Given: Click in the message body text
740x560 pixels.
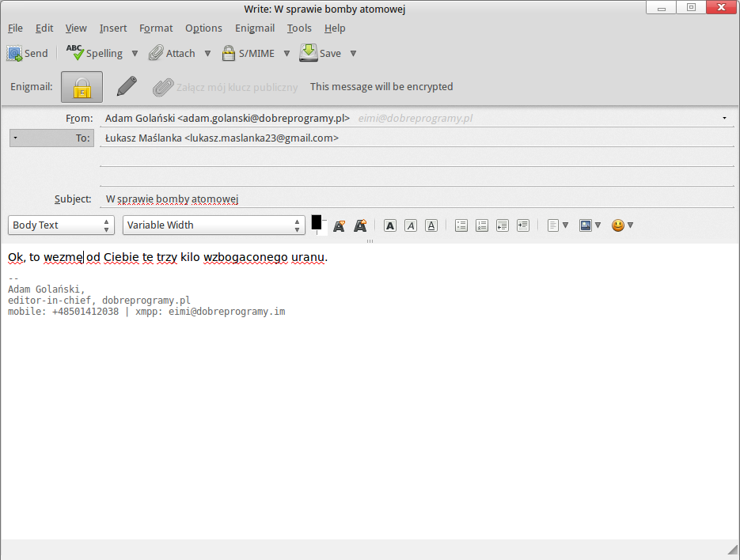Looking at the screenshot, I should point(168,257).
